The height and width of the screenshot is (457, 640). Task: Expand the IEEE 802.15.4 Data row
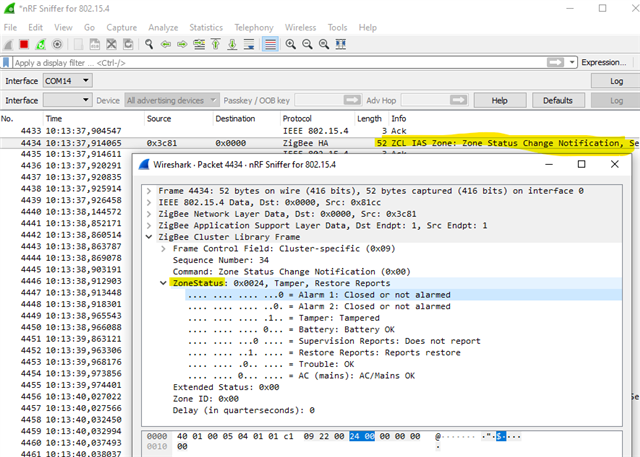[x=149, y=202]
